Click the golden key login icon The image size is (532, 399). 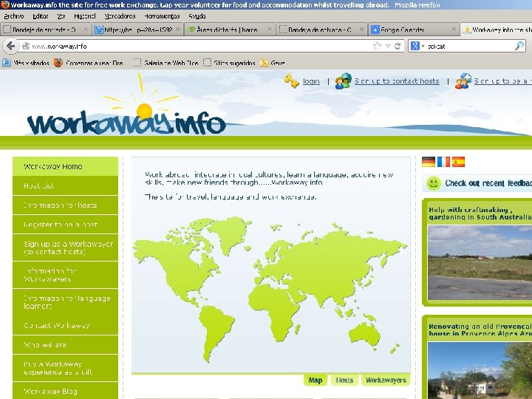coord(291,81)
